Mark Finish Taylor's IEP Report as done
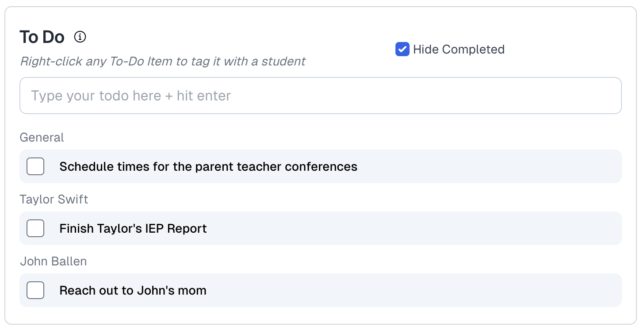 35,229
